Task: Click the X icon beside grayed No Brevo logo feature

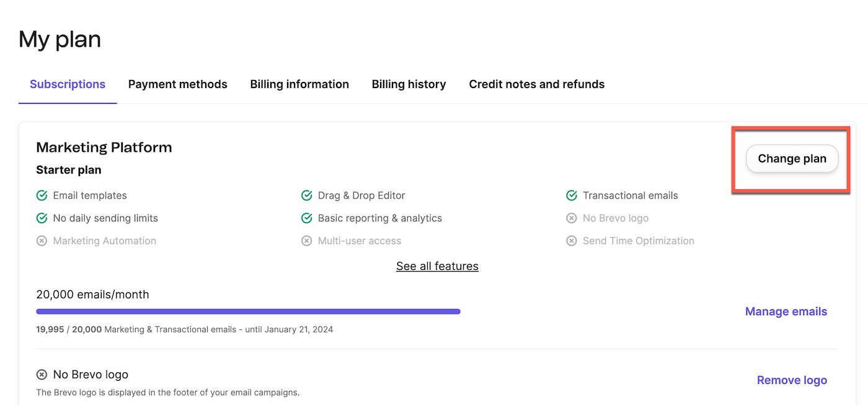Action: (x=572, y=218)
